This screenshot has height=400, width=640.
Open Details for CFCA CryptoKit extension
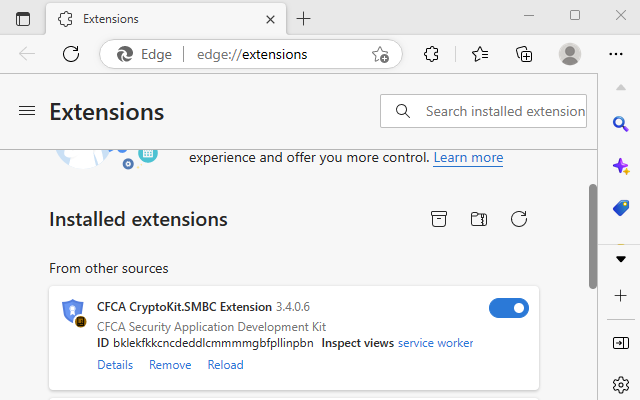point(115,365)
